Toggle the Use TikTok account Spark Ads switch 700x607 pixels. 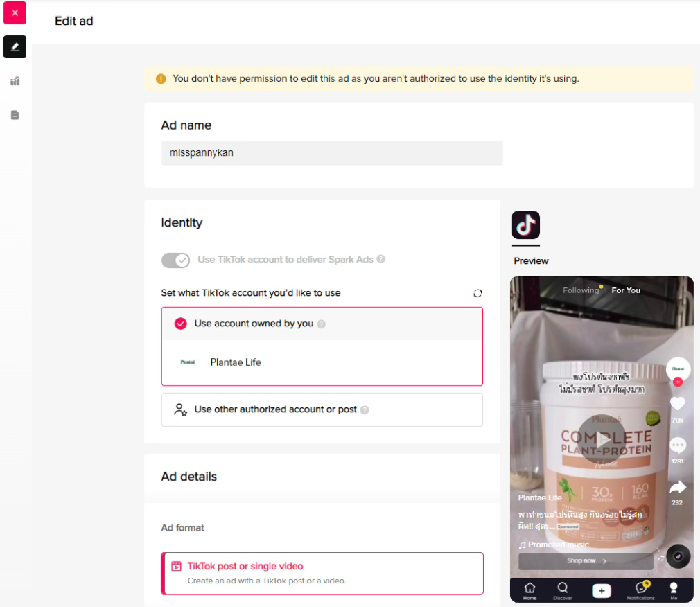[175, 260]
